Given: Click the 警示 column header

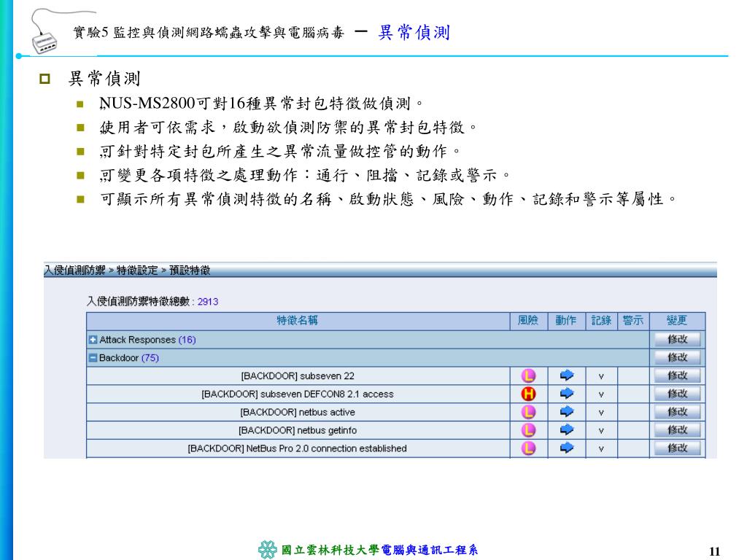Looking at the screenshot, I should (632, 321).
